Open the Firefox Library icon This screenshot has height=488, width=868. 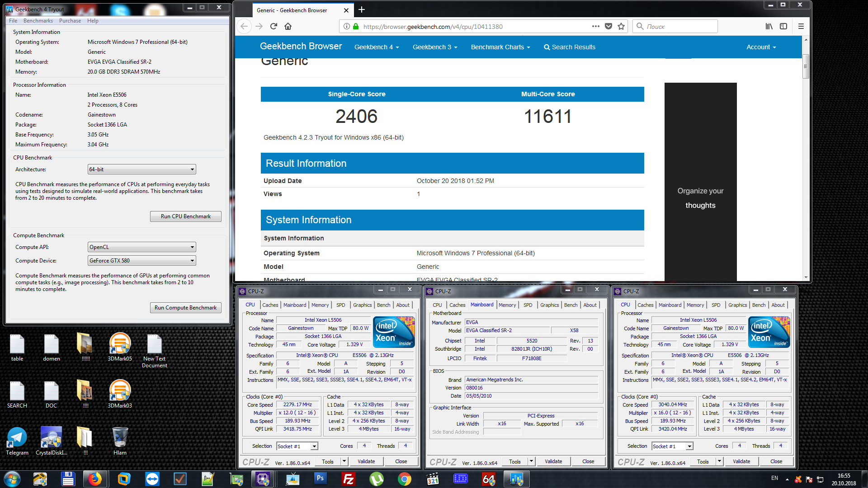pyautogui.click(x=769, y=26)
